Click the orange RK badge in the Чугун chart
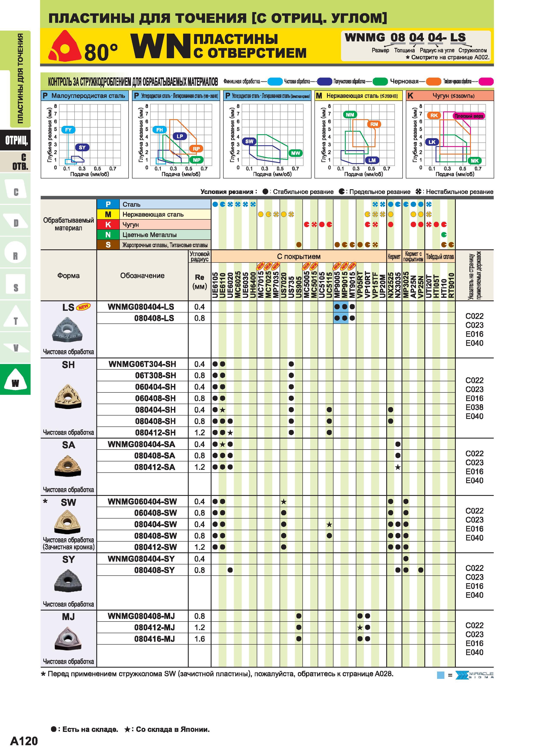The width and height of the screenshot is (534, 756). 434,115
